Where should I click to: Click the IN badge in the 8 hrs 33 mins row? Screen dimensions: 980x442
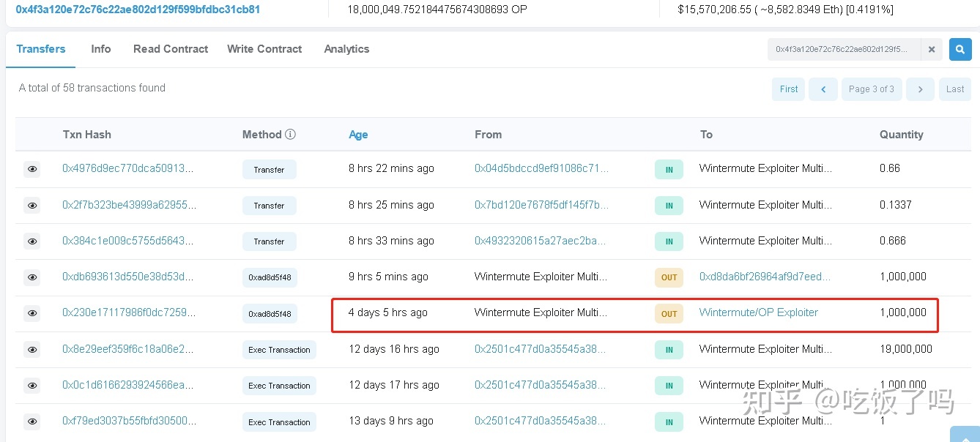coord(669,241)
